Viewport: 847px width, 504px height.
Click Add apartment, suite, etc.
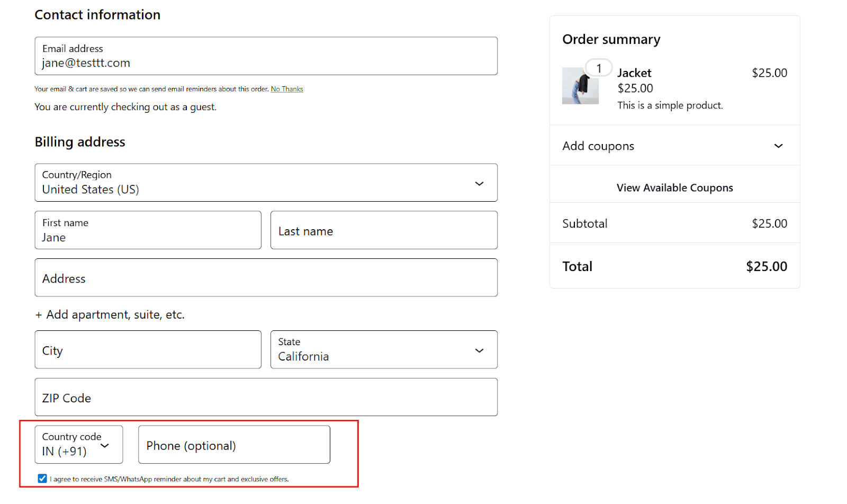click(x=110, y=314)
